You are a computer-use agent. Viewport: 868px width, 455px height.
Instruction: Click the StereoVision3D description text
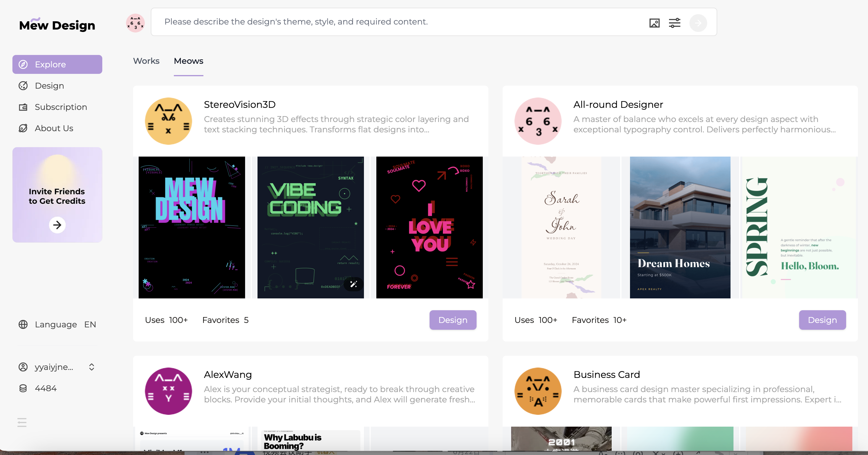click(x=336, y=124)
